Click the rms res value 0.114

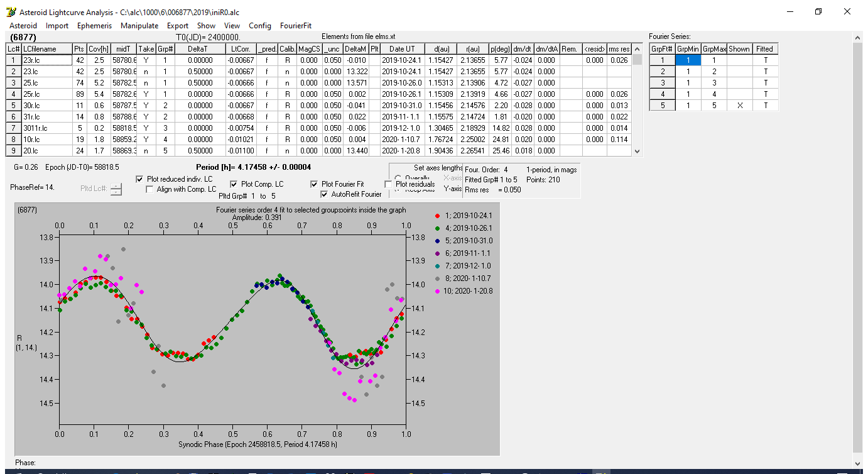619,140
